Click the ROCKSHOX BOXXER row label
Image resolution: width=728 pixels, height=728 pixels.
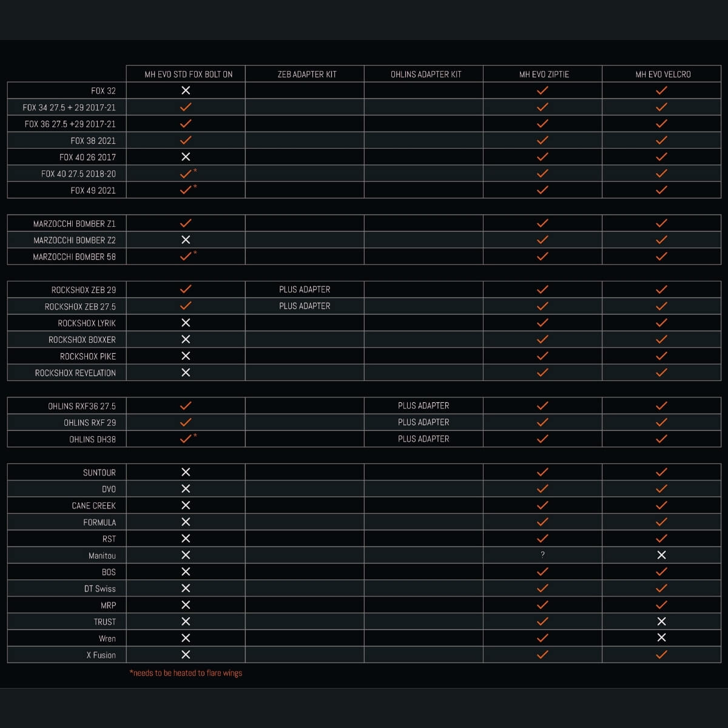[82, 340]
